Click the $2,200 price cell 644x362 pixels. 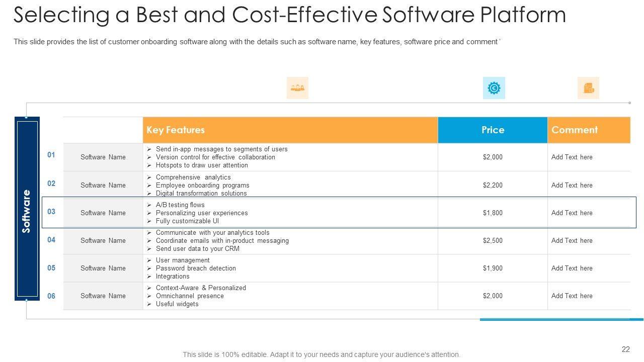tap(493, 185)
